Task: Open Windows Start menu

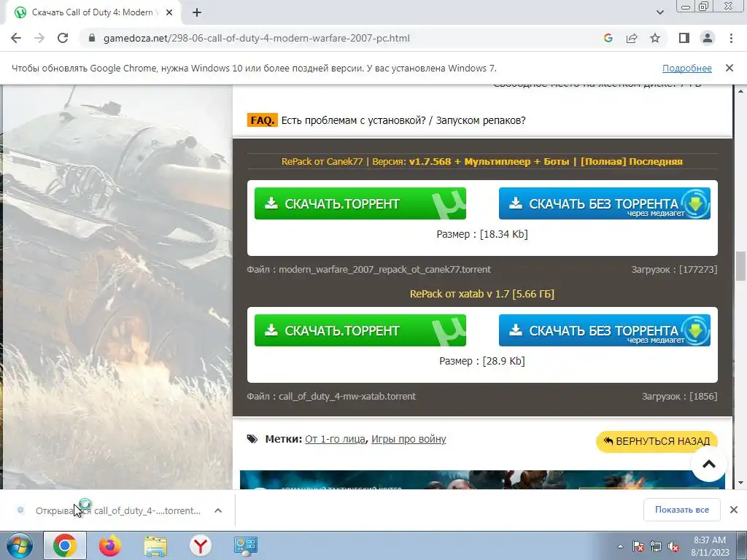Action: [x=20, y=545]
